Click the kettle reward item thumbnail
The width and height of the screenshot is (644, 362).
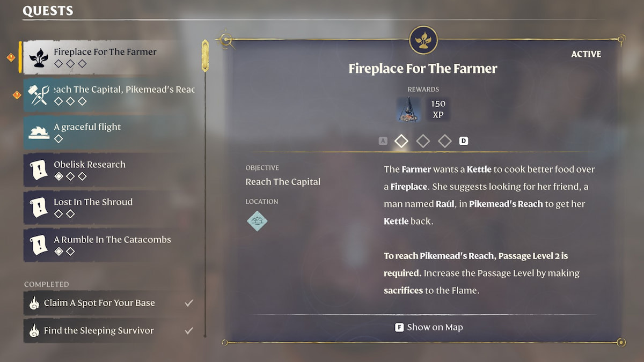point(409,109)
